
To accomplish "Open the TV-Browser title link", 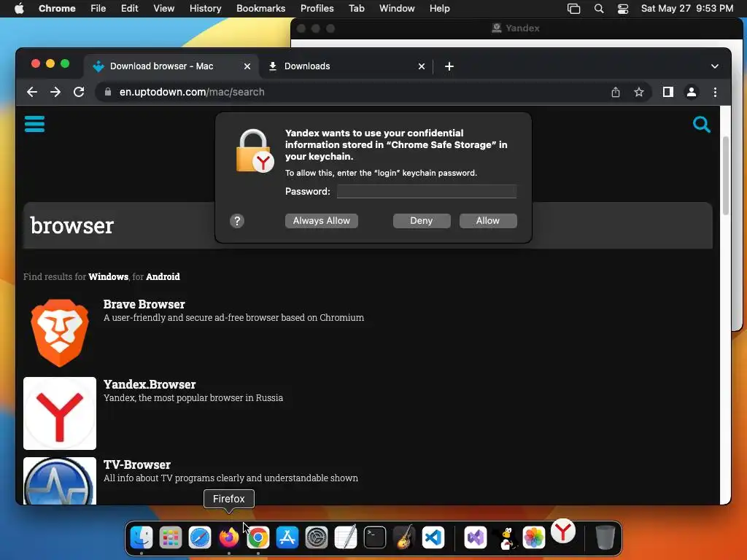I will [x=136, y=464].
